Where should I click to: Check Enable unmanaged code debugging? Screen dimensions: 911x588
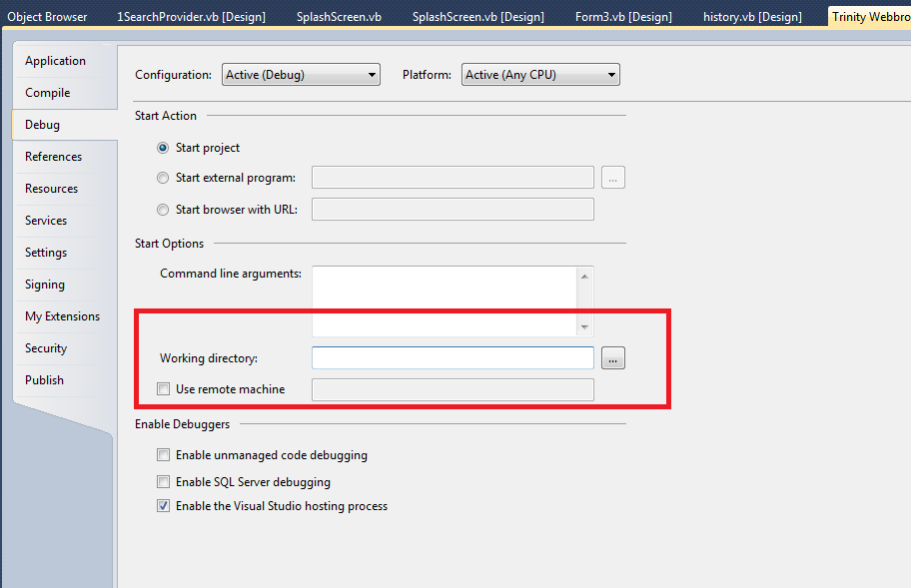(x=164, y=455)
